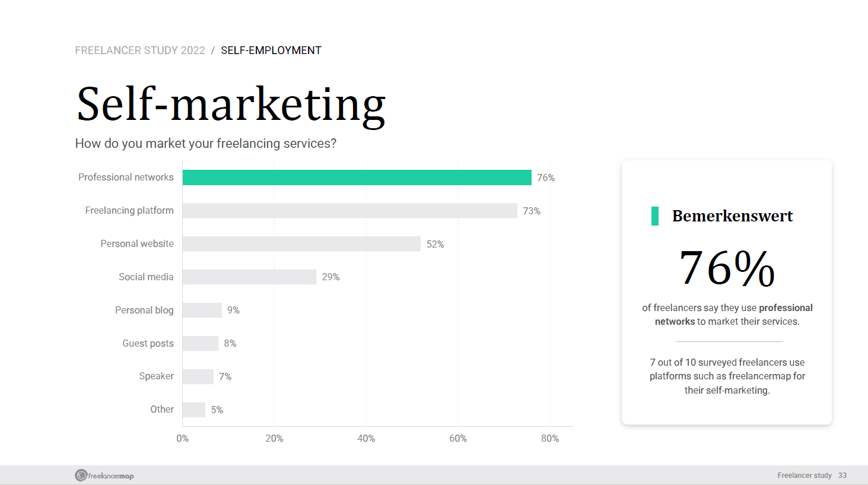Click the Freelancing platform 73% bar

[x=350, y=211]
